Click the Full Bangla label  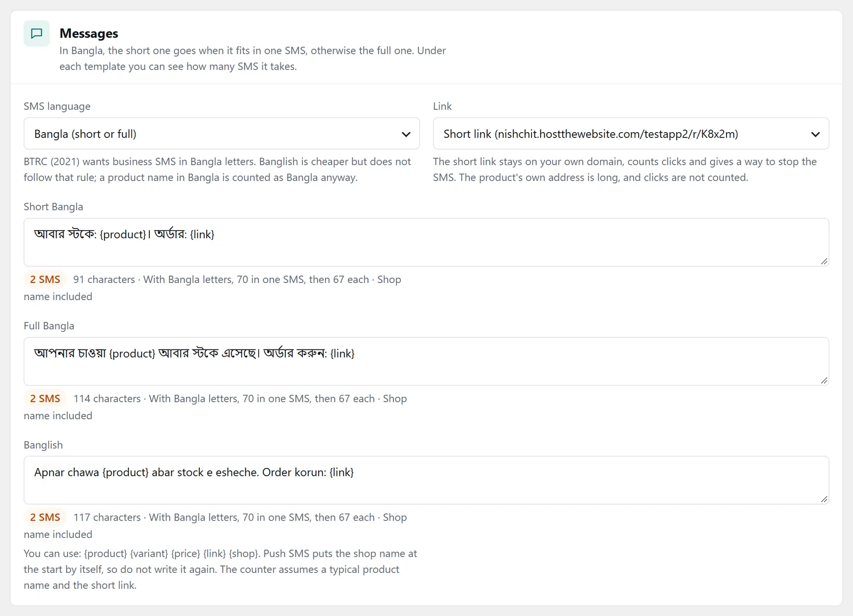(x=49, y=326)
